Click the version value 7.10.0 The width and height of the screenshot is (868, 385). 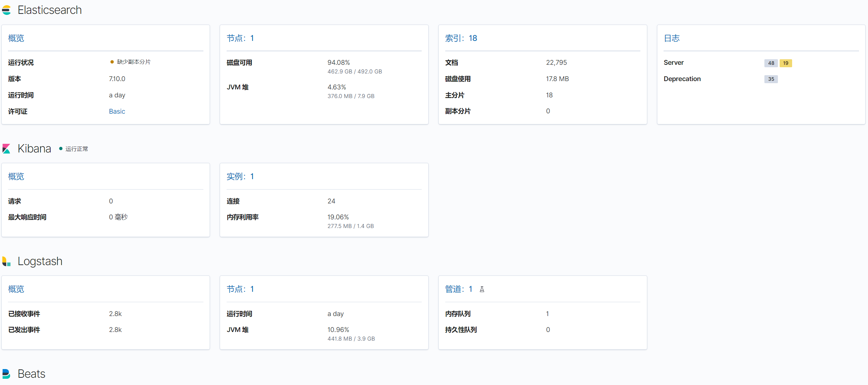(x=117, y=79)
